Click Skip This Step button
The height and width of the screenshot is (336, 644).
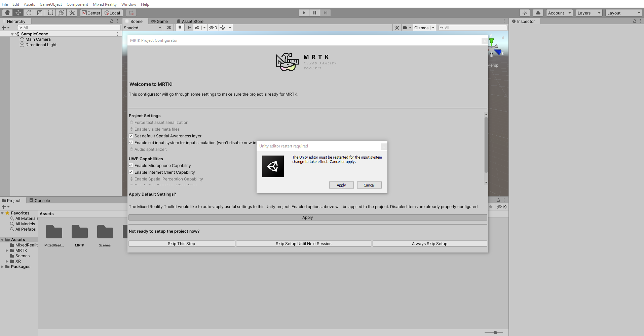(182, 244)
